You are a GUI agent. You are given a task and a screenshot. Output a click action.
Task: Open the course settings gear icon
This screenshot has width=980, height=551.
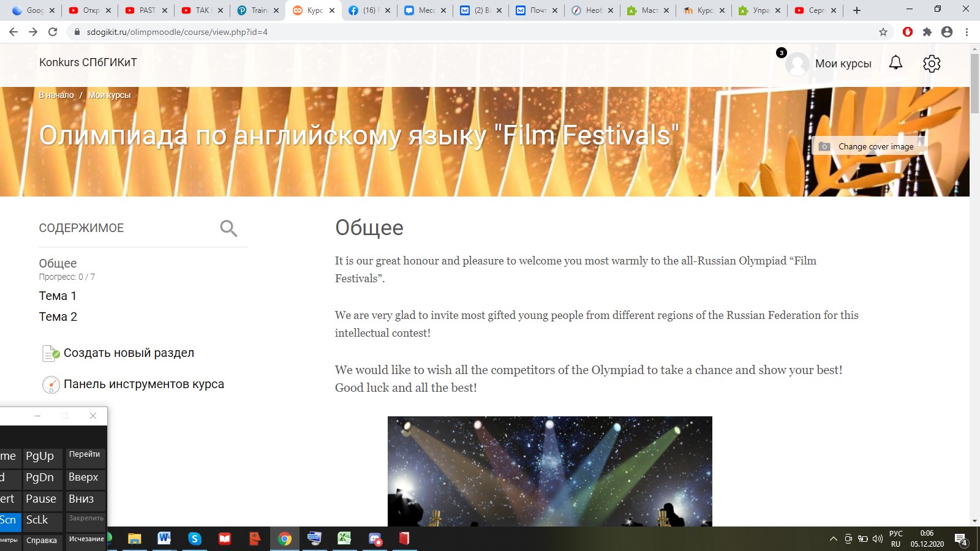point(932,63)
